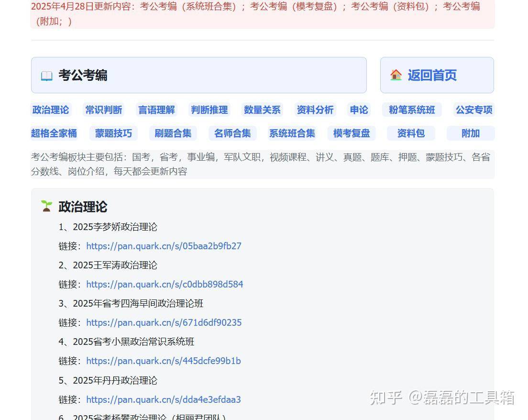Select the 资料分析 category tag

coord(315,110)
